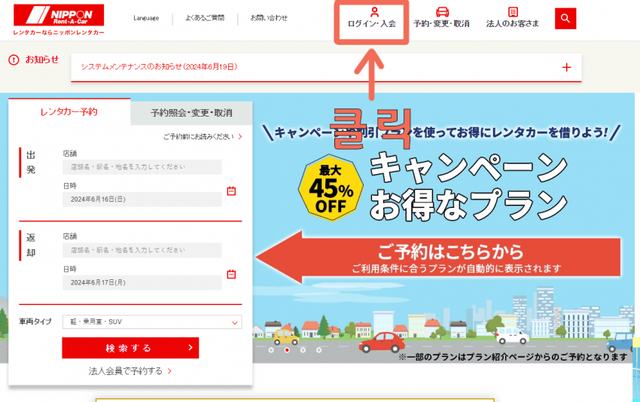The width and height of the screenshot is (640, 402).
Task: Open the Language menu
Action: (x=146, y=18)
